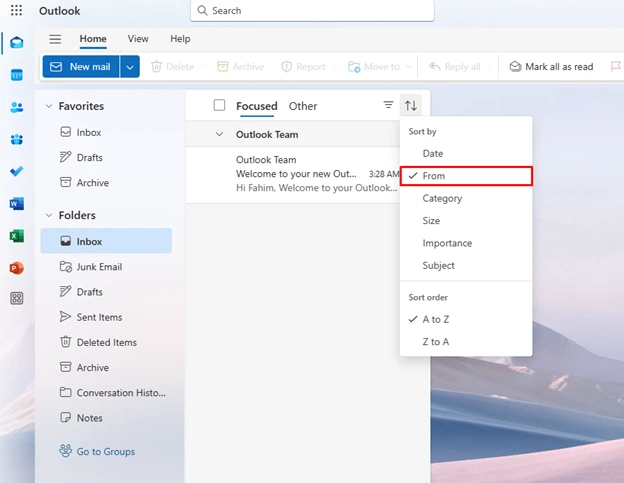Click the flag icon in the toolbar
Viewport: 624px width, 483px height.
pos(616,66)
